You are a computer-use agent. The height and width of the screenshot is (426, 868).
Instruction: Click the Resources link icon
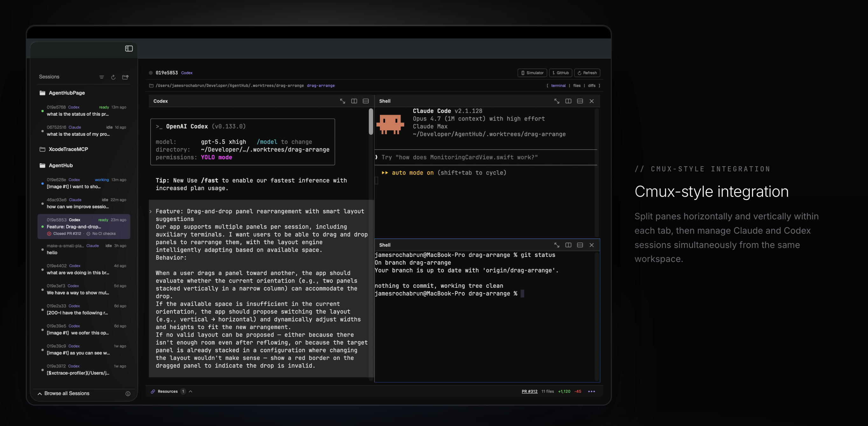[x=153, y=391]
